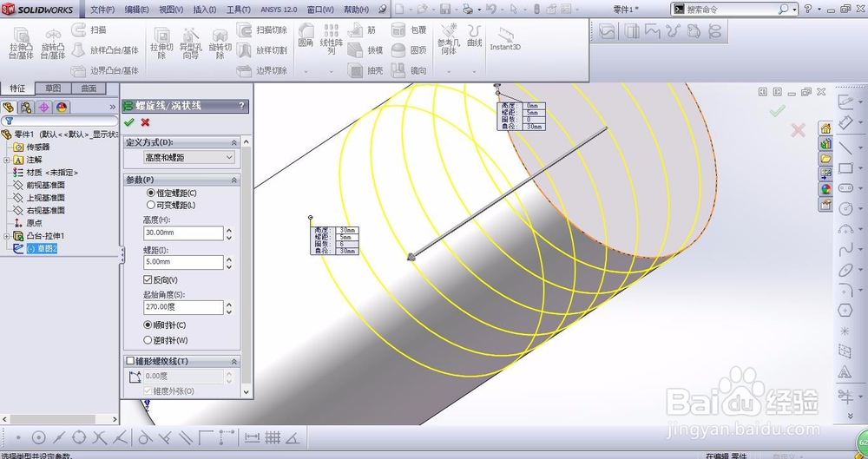Select the Dome (圆顶) feature
This screenshot has width=868, height=459.
(409, 49)
